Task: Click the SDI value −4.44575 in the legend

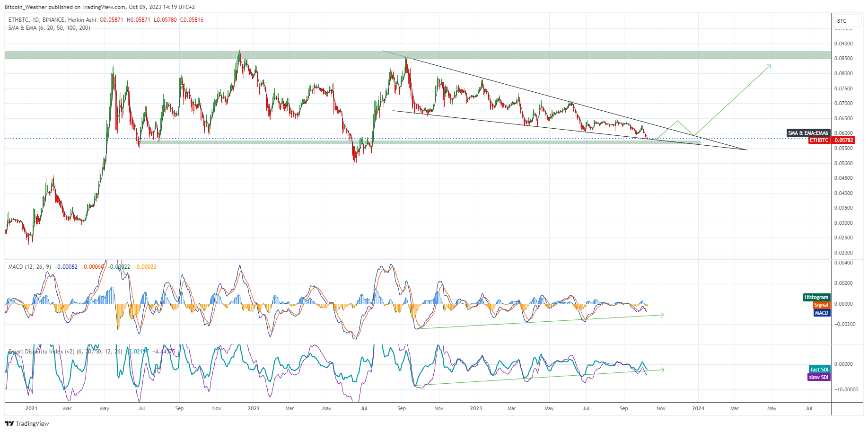Action: coord(164,352)
